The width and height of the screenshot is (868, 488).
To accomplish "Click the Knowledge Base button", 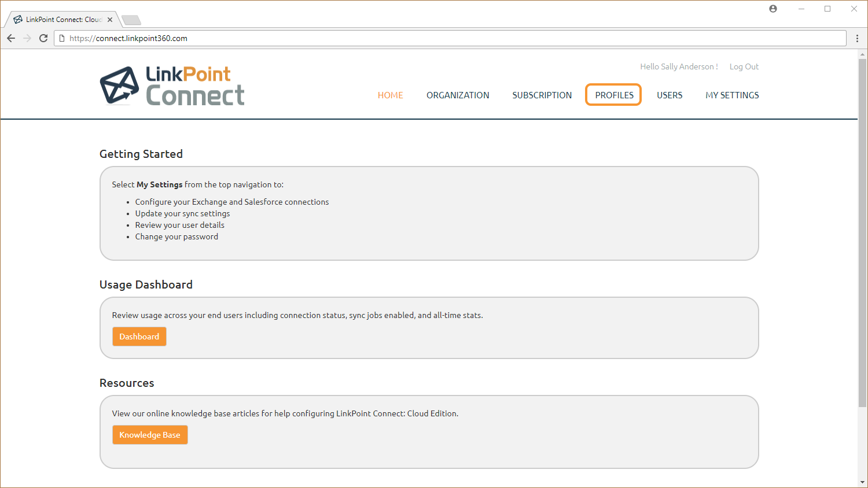I will pyautogui.click(x=150, y=435).
